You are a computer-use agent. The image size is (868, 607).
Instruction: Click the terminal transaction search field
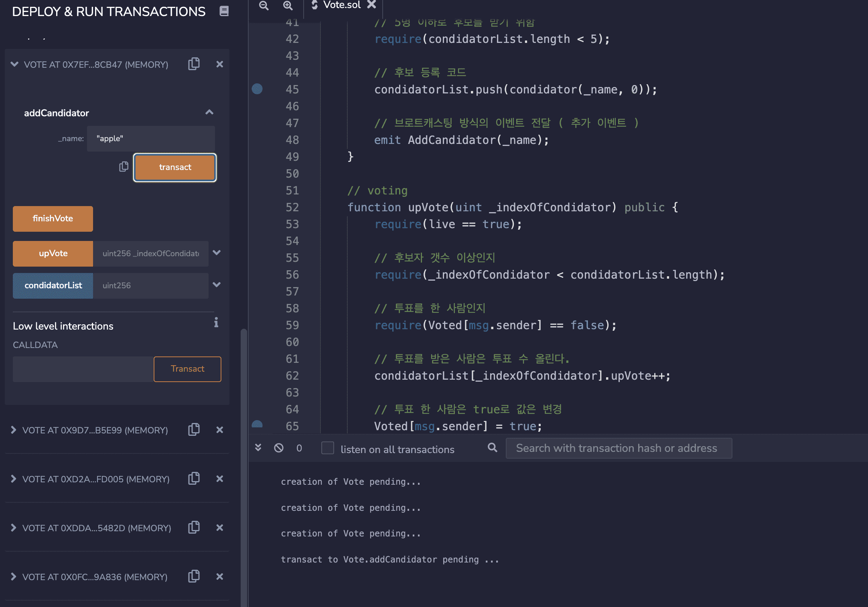tap(619, 448)
